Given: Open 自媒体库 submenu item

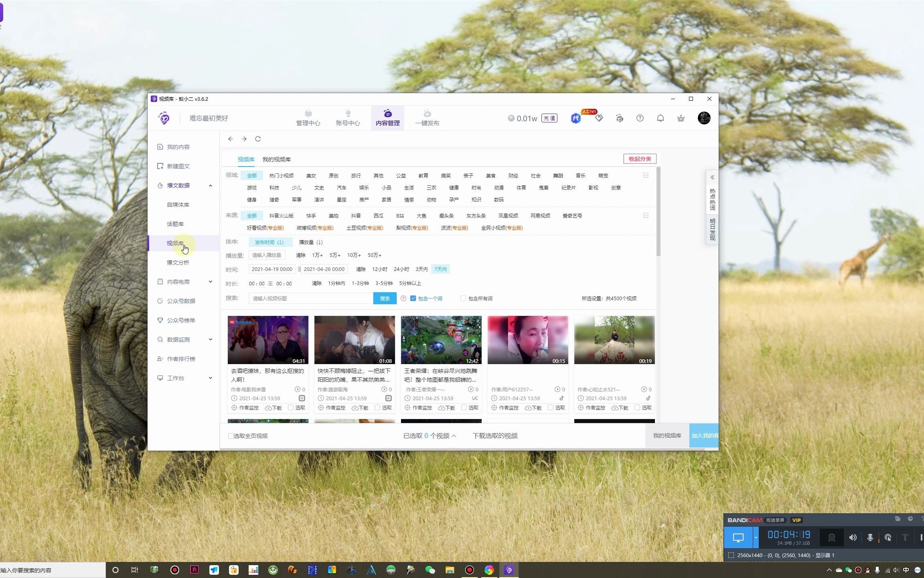Looking at the screenshot, I should tap(178, 205).
